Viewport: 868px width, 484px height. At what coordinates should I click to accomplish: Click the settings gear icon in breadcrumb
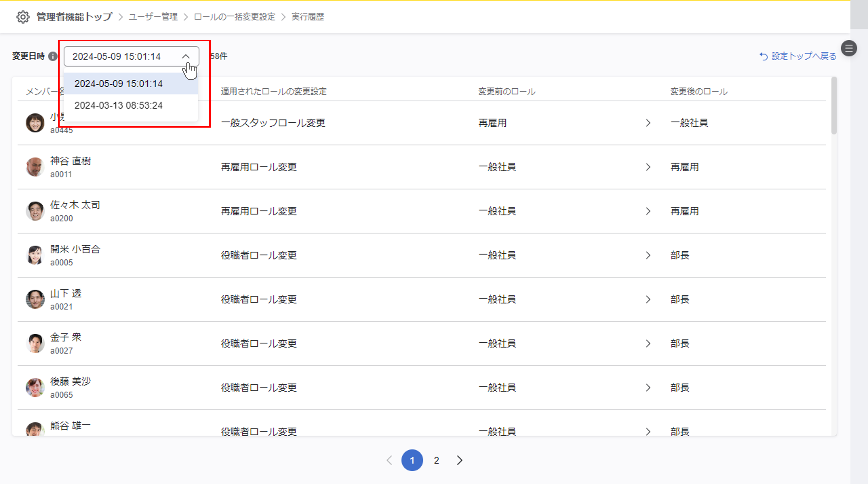(x=23, y=17)
